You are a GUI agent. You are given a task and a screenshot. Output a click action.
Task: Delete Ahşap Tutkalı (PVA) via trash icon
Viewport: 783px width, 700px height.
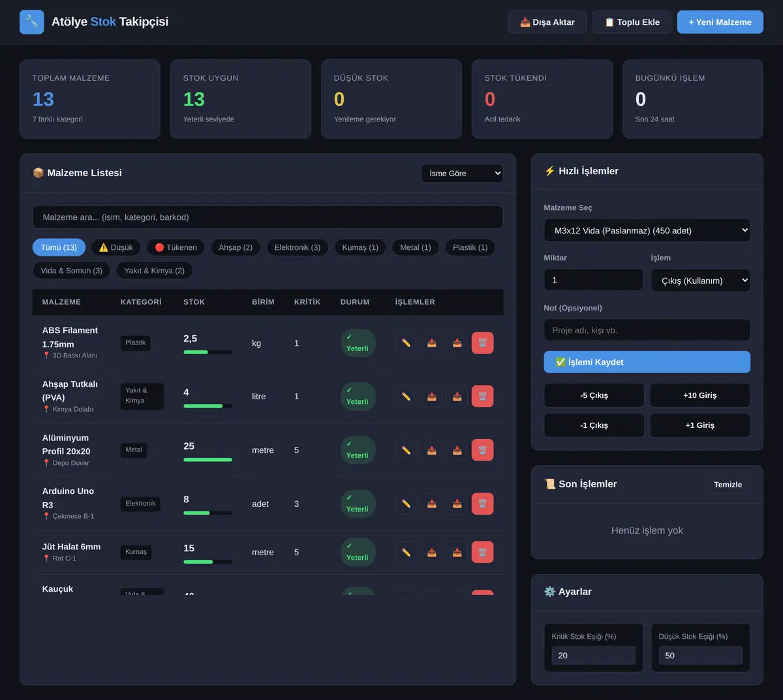(x=482, y=397)
